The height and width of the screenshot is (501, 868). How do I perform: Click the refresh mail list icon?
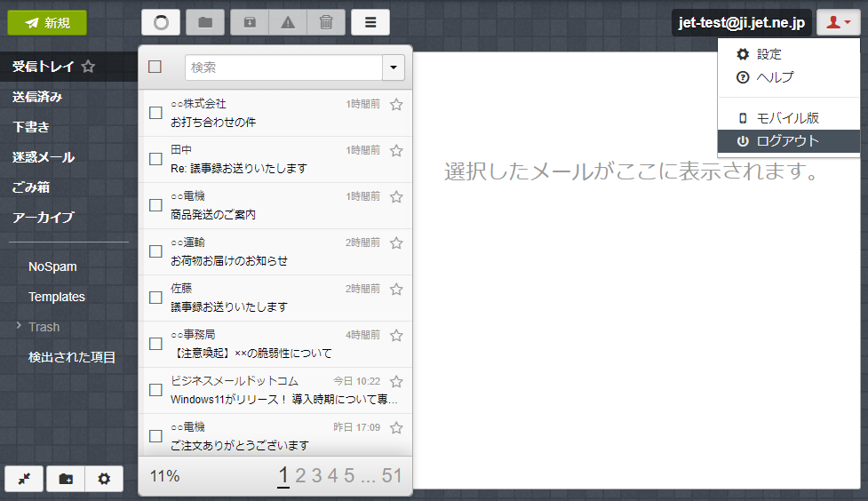(x=161, y=23)
